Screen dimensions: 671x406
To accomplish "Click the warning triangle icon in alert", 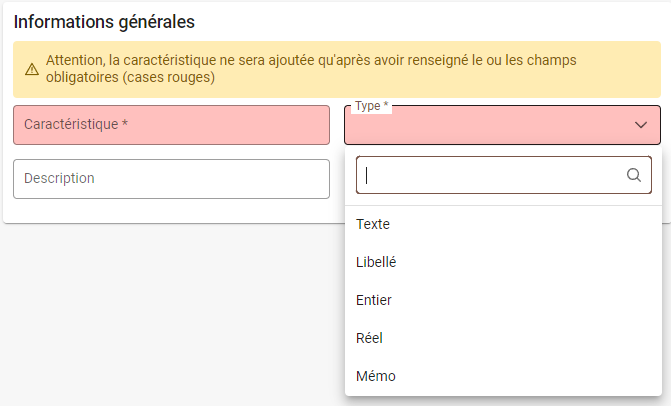I will (32, 69).
